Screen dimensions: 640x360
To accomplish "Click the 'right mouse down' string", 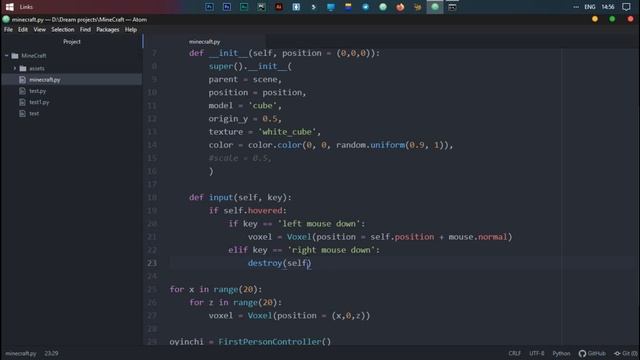I will point(331,250).
